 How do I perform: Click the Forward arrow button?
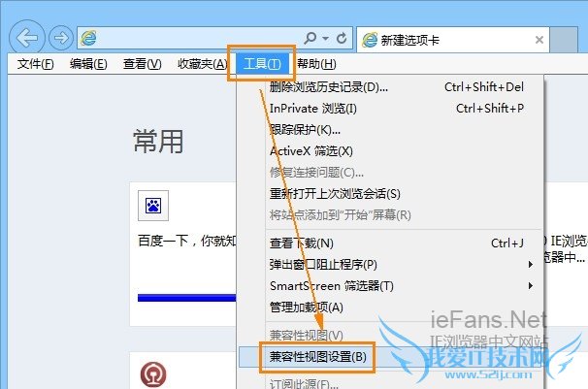(61, 38)
